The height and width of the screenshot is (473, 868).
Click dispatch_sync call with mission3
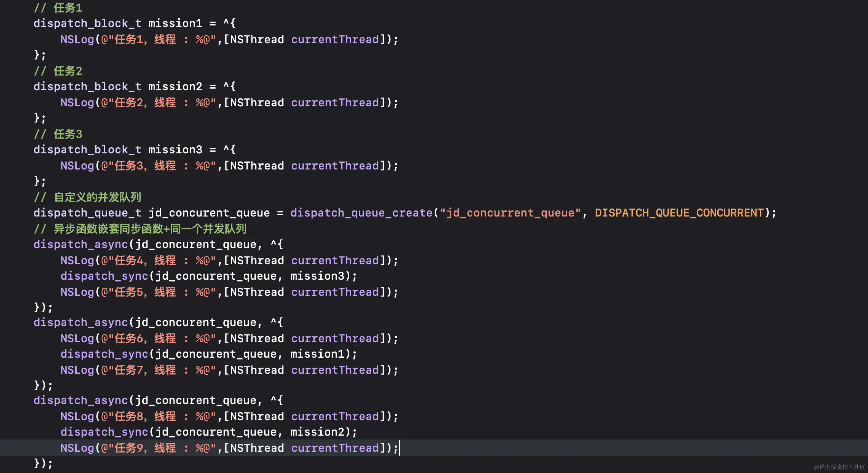[x=208, y=276]
